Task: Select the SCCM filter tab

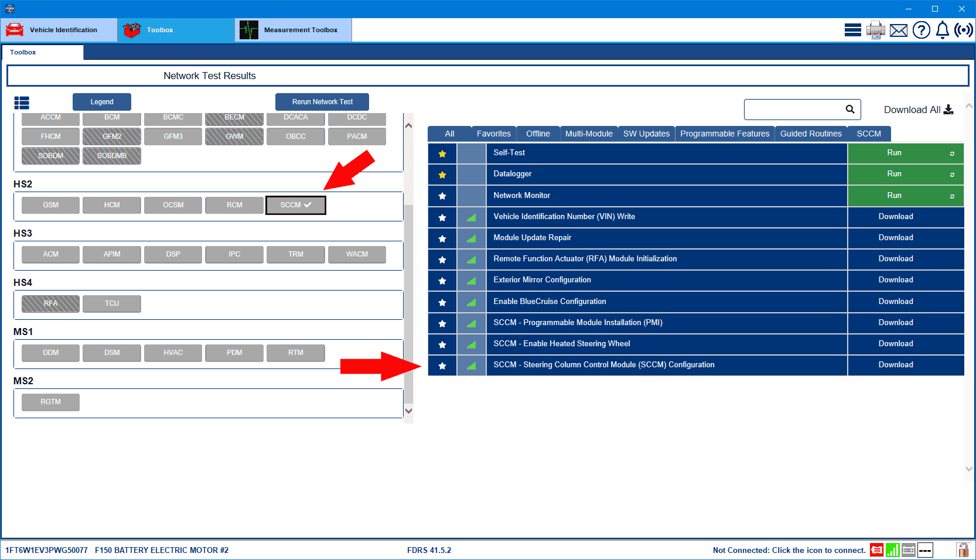Action: tap(869, 134)
